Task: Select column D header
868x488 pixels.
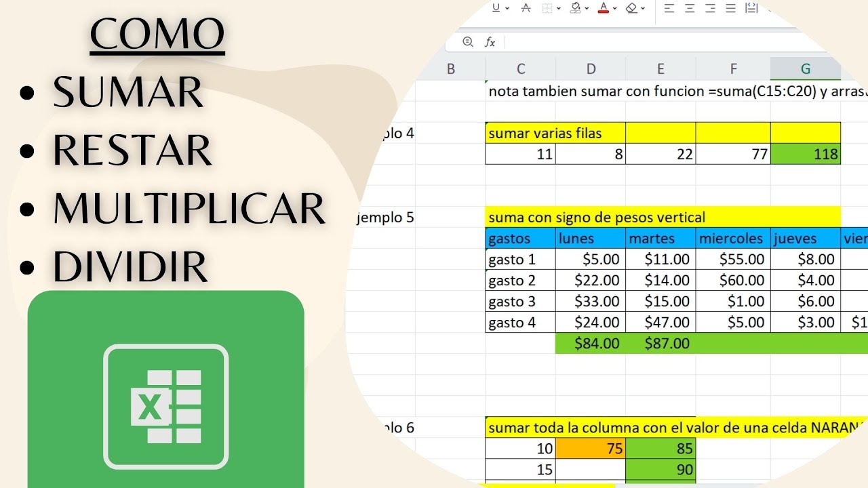Action: point(591,68)
